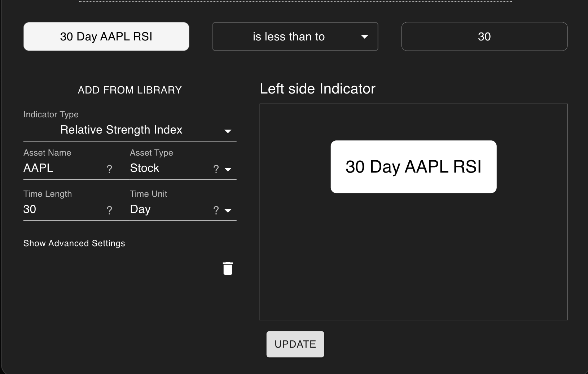The height and width of the screenshot is (374, 588).
Task: Click the Time Length help question mark
Action: pos(109,210)
